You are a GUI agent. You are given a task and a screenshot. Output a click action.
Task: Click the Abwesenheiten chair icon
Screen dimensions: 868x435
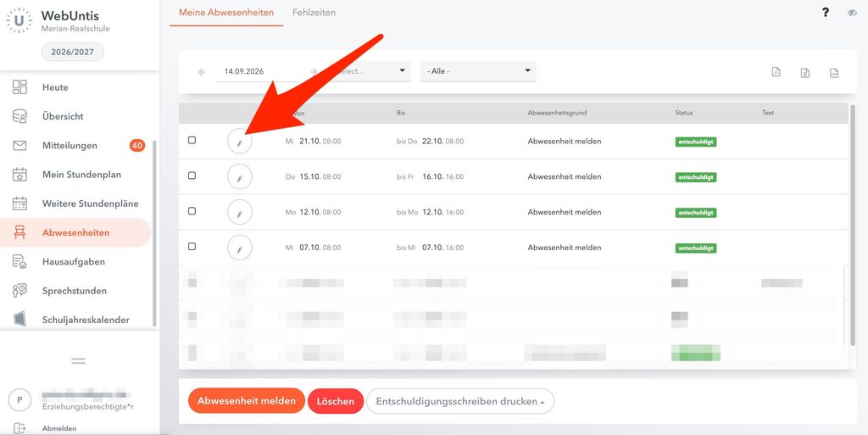[x=19, y=232]
